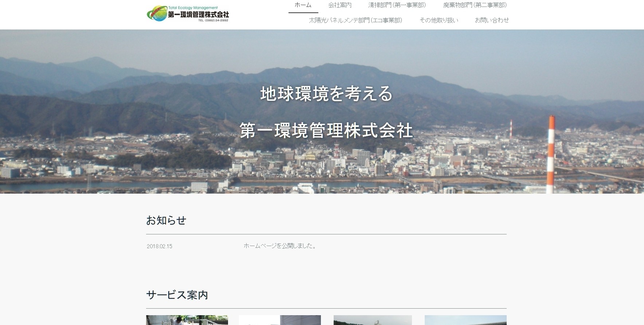This screenshot has height=325, width=644.
Task: Click the 2018.02.15 news date
Action: pyautogui.click(x=160, y=246)
